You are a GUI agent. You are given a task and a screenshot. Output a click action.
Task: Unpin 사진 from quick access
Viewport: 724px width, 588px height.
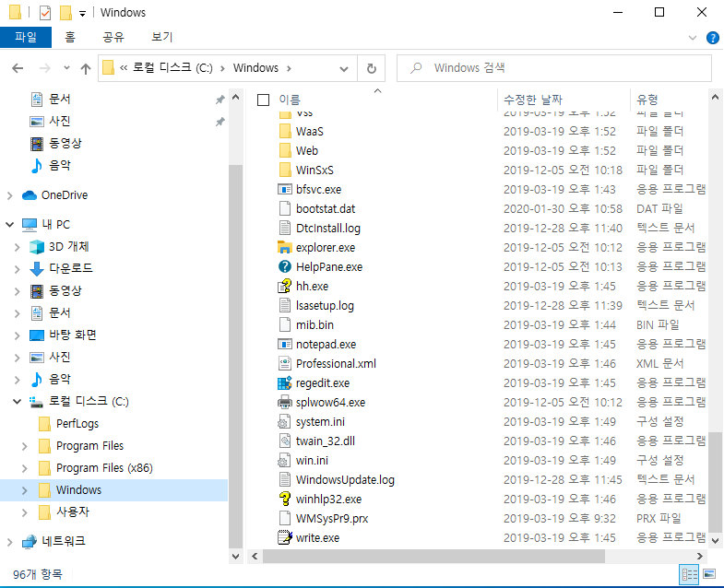point(220,122)
